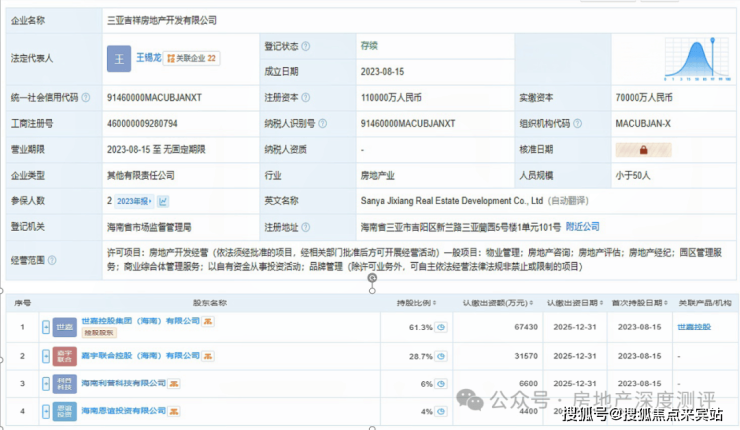Viewport: 740px width, 430px height.
Task: Select subscribed amount 31570 in row 2
Action: coord(526,356)
